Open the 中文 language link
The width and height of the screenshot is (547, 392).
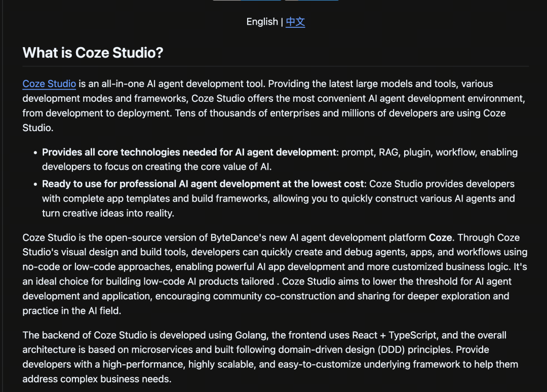pos(295,22)
